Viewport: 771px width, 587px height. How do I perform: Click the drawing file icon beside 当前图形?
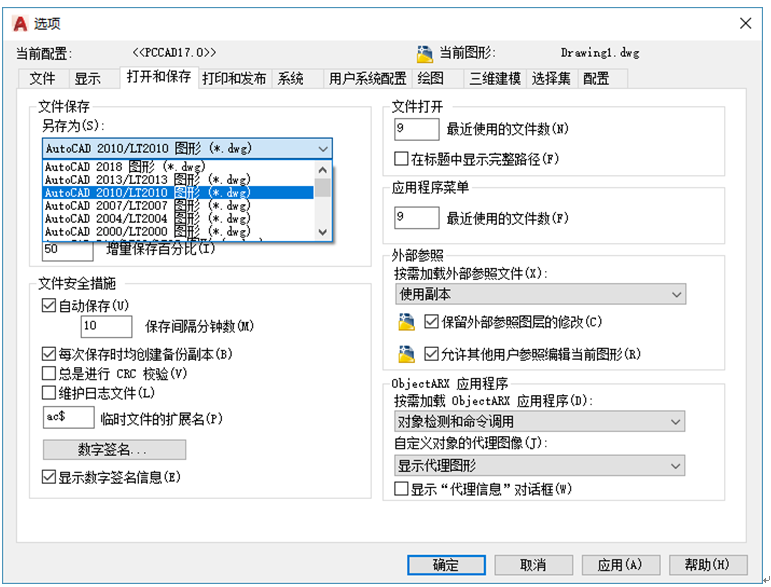pos(424,53)
